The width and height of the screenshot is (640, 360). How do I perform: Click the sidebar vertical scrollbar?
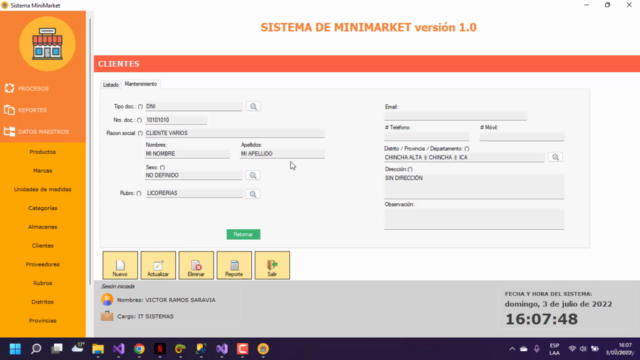tap(90, 151)
